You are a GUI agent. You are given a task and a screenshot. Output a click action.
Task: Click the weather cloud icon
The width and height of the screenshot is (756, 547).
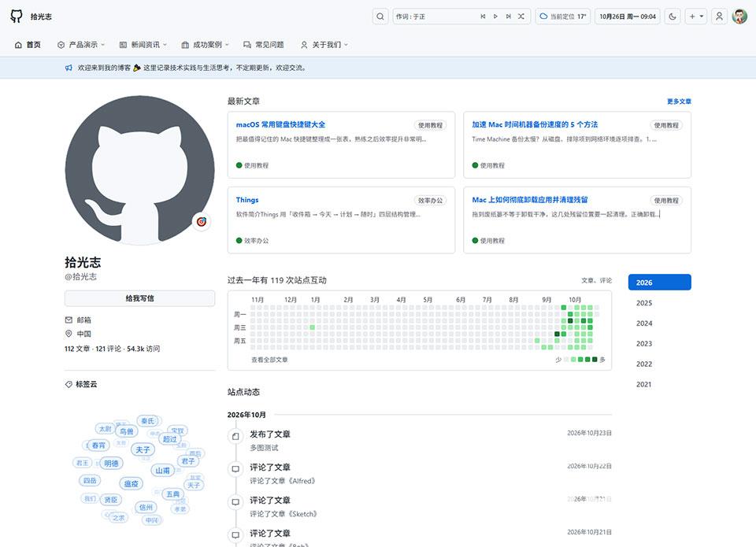pyautogui.click(x=543, y=17)
